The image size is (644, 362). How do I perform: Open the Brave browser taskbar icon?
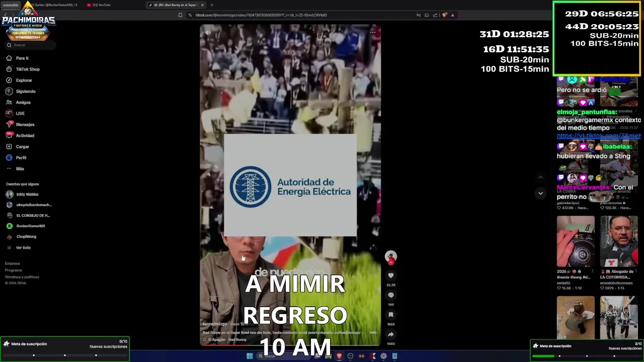click(x=339, y=356)
